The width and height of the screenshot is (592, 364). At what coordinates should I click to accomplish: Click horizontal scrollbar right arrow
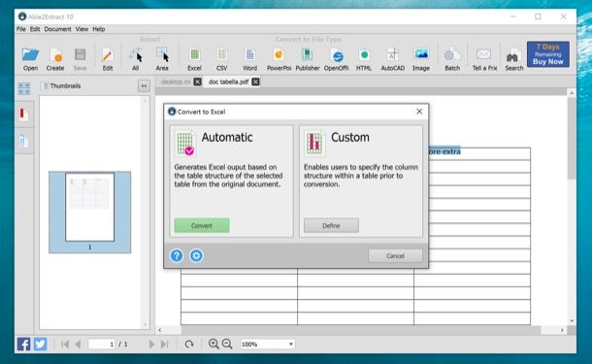[562, 330]
